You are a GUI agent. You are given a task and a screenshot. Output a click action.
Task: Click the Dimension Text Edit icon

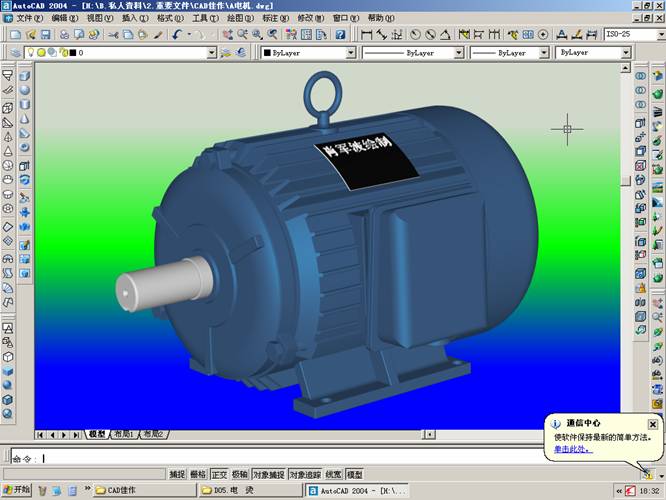577,35
